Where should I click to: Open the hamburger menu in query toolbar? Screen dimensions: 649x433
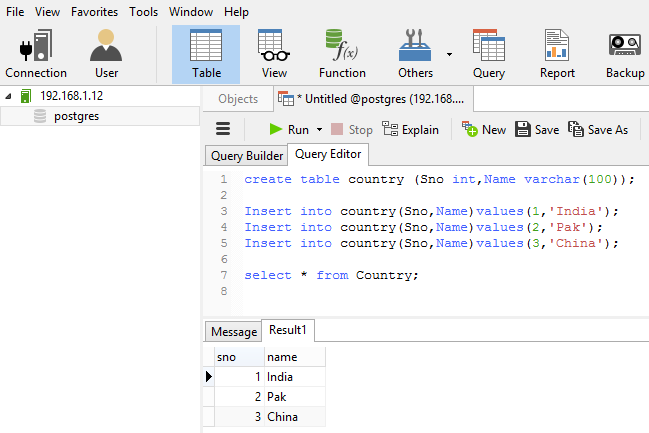(223, 129)
